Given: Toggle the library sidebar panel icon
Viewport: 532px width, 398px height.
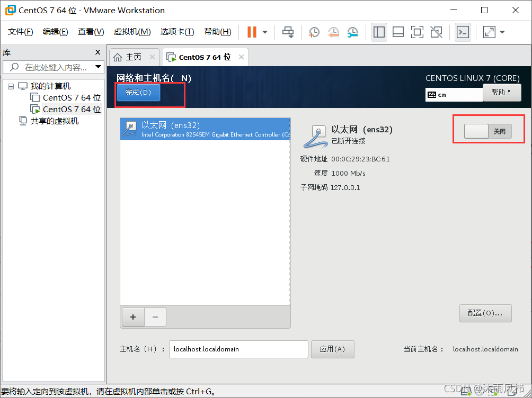Looking at the screenshot, I should [379, 32].
